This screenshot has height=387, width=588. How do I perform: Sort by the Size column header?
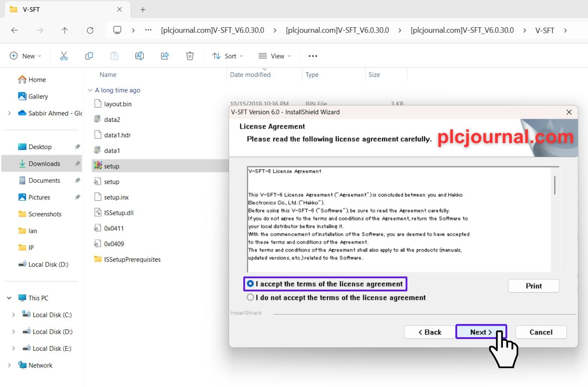click(x=374, y=75)
